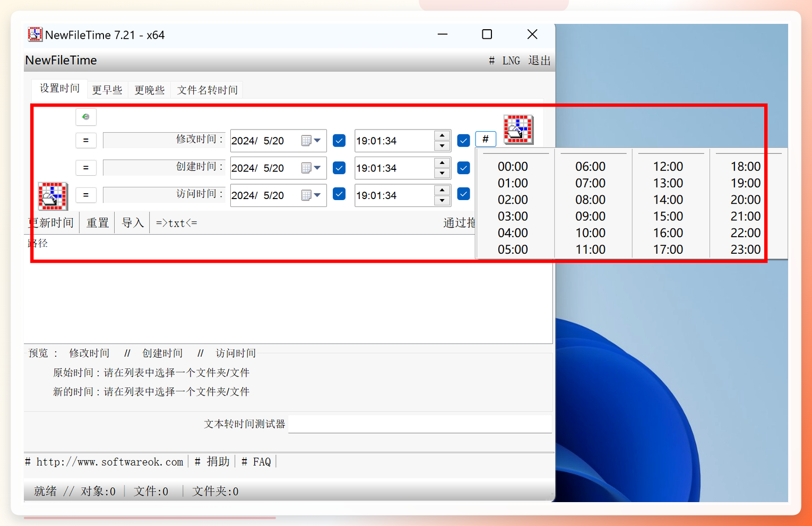Select 03:00 from the time menu
The image size is (812, 526).
[x=513, y=217]
